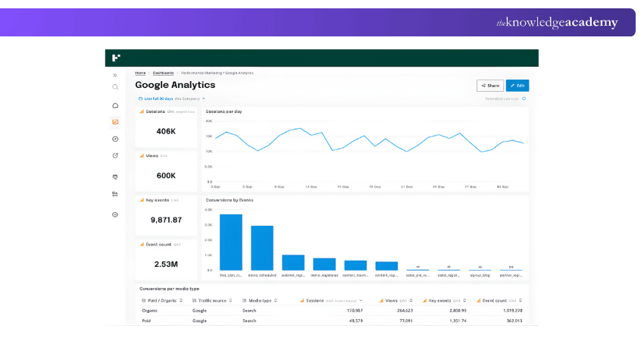The height and width of the screenshot is (341, 644).
Task: Open the compass explore icon in sidebar
Action: (115, 139)
